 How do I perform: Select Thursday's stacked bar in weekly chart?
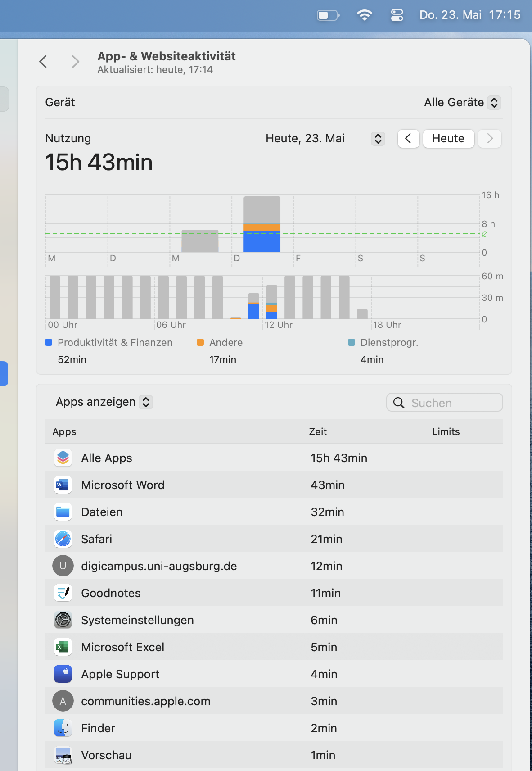pos(261,224)
